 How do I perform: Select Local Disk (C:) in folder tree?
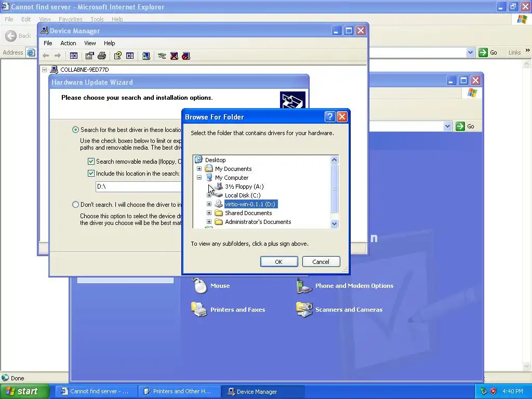tap(243, 195)
